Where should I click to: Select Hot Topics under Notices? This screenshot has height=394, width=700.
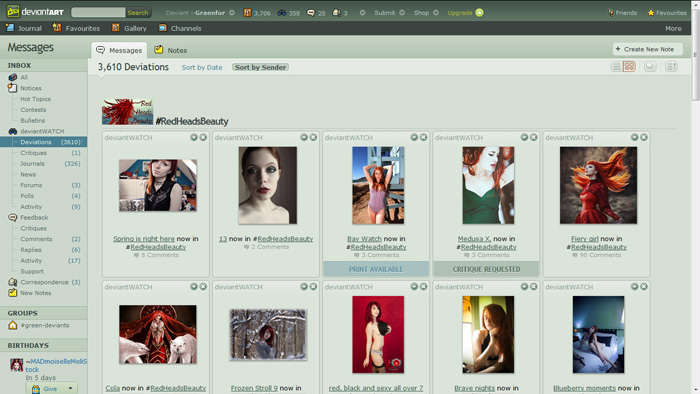(35, 99)
